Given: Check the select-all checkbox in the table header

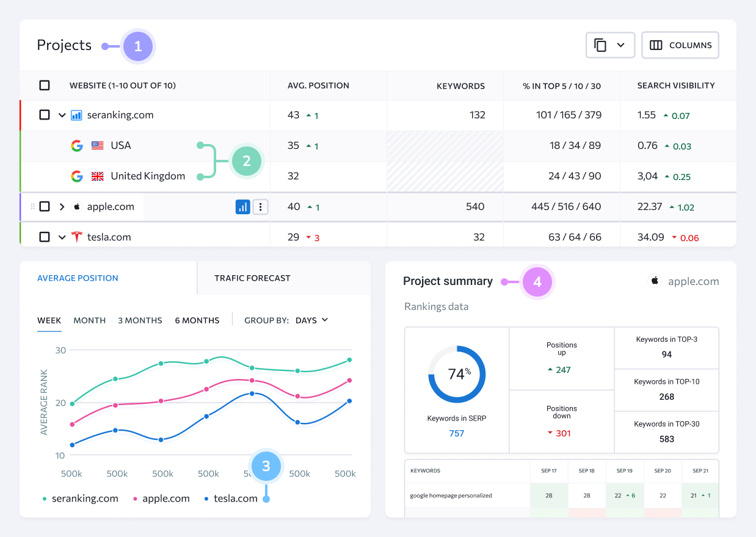Looking at the screenshot, I should click(x=44, y=85).
